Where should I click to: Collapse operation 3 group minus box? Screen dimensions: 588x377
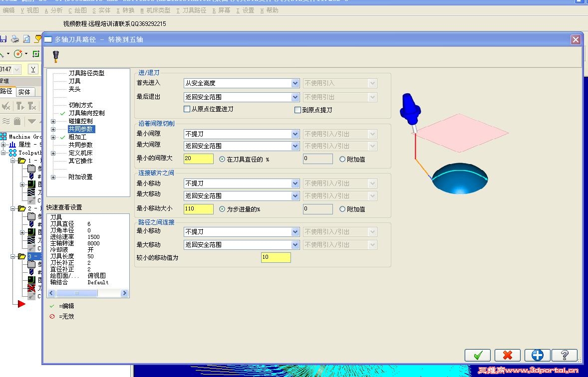click(x=13, y=257)
